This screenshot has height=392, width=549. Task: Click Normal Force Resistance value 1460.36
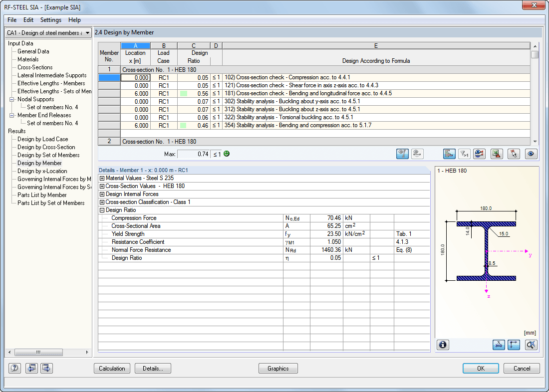(326, 250)
